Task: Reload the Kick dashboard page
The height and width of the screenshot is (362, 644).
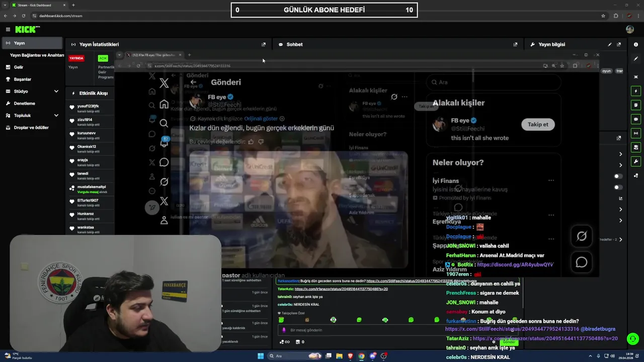Action: click(23, 16)
